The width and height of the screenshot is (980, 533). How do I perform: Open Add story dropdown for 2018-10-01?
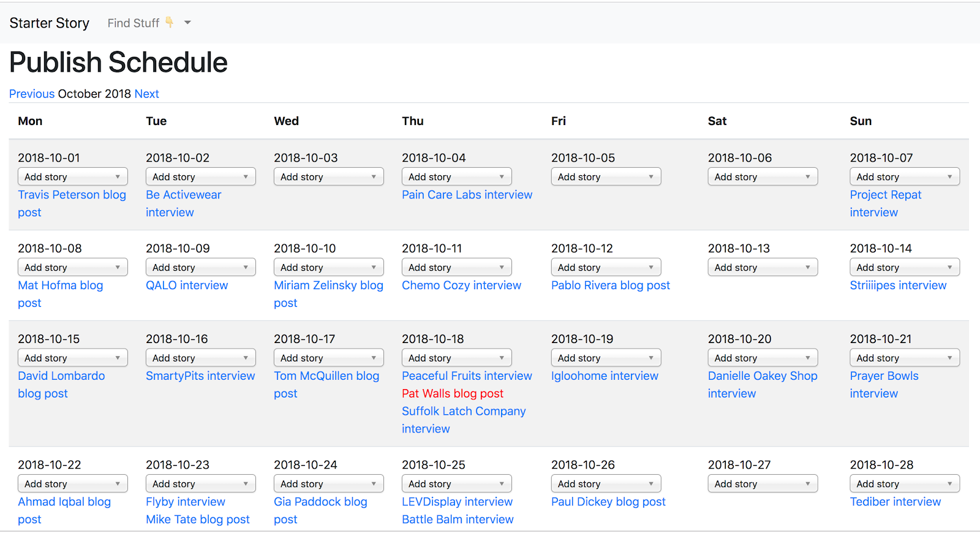tap(73, 176)
